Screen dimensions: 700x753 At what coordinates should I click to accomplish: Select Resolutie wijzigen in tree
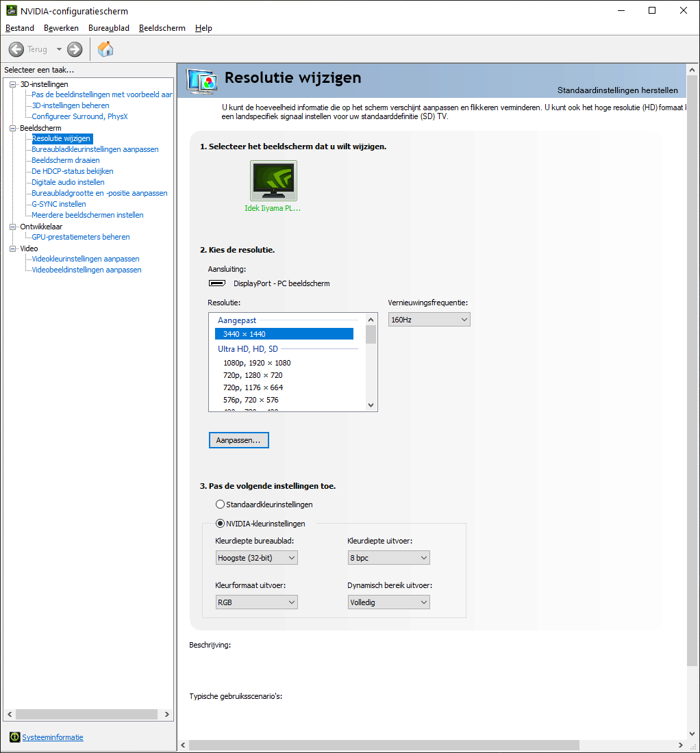click(x=61, y=139)
